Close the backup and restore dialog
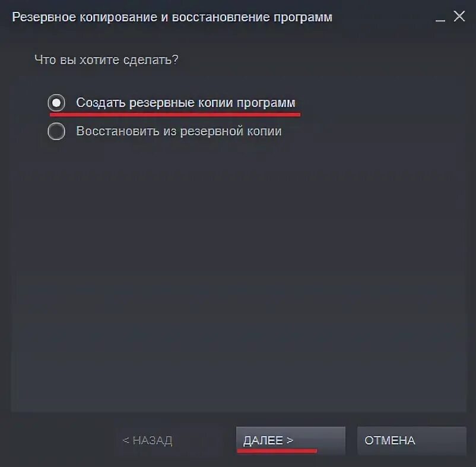 coord(459,16)
